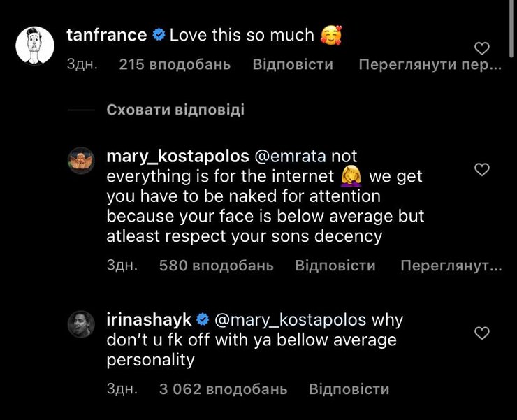Open irinashayk username link

tap(149, 320)
